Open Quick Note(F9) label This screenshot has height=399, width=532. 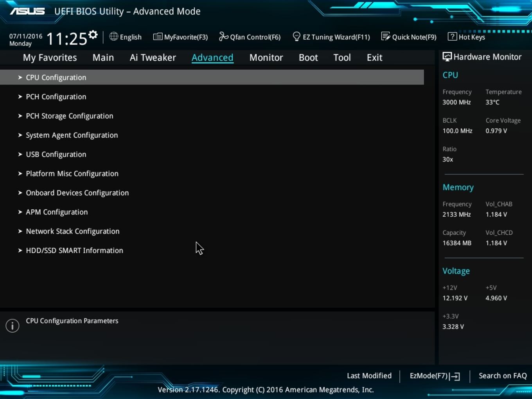click(x=414, y=37)
